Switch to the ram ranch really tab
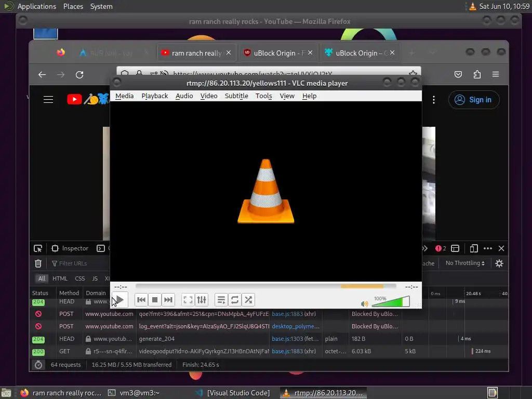This screenshot has height=399, width=532. 196,53
